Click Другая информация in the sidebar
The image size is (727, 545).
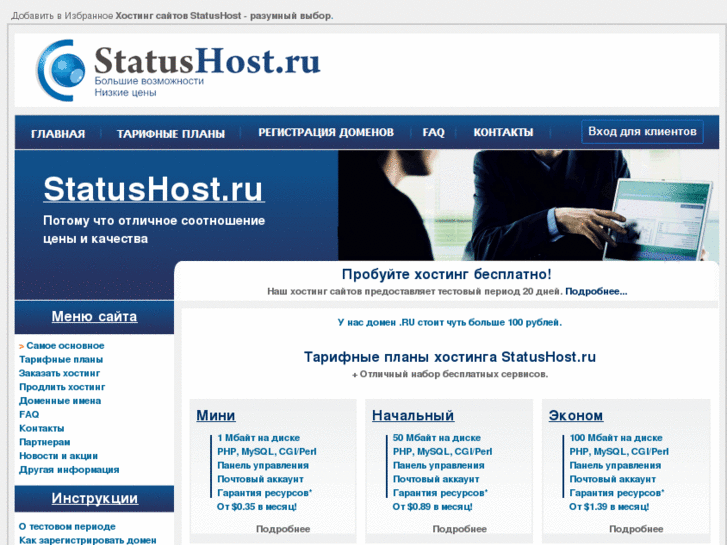[x=69, y=470]
